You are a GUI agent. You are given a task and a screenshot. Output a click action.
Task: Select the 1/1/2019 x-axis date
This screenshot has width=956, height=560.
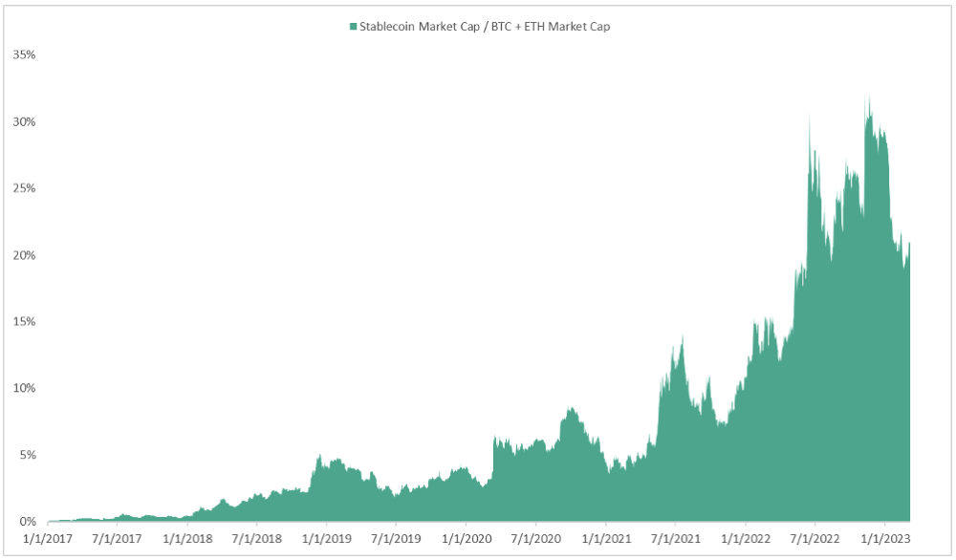pos(327,540)
